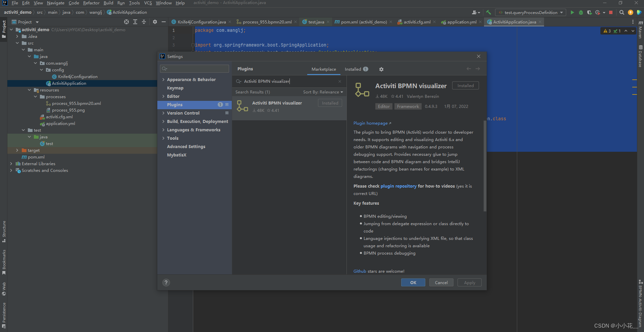Run the test.queryProcessDefinition configuration
Screen dimensions: 644x332
coord(572,12)
